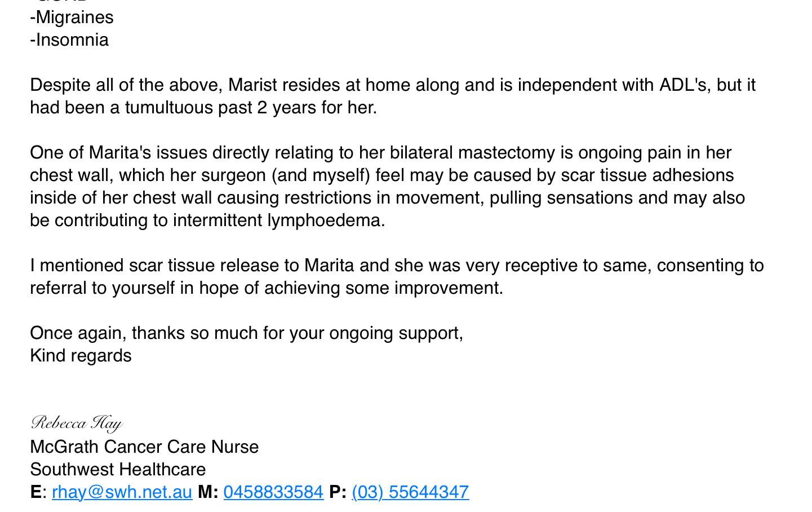Image resolution: width=812 pixels, height=512 pixels.
Task: Click the -Migraines list entry
Action: pos(72,17)
